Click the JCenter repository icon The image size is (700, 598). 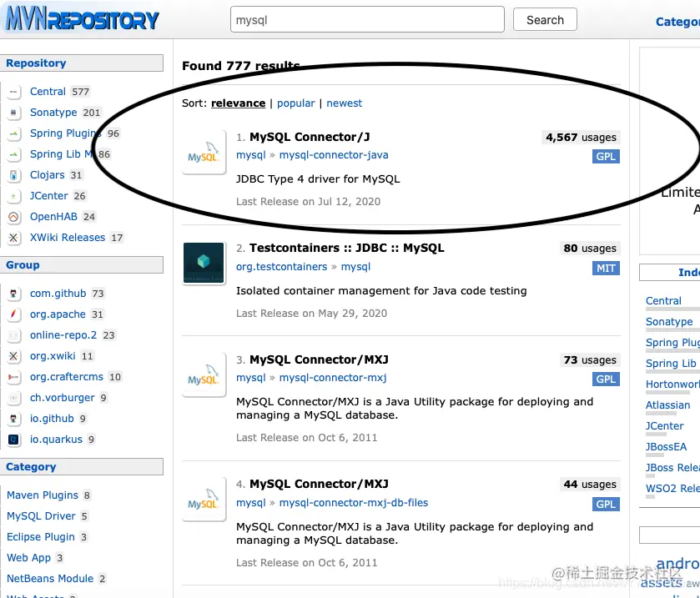point(14,196)
